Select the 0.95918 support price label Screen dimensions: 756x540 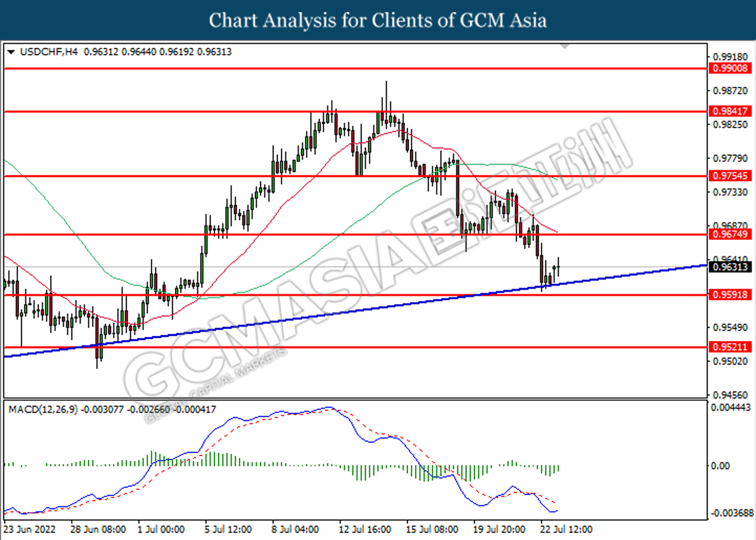coord(730,294)
